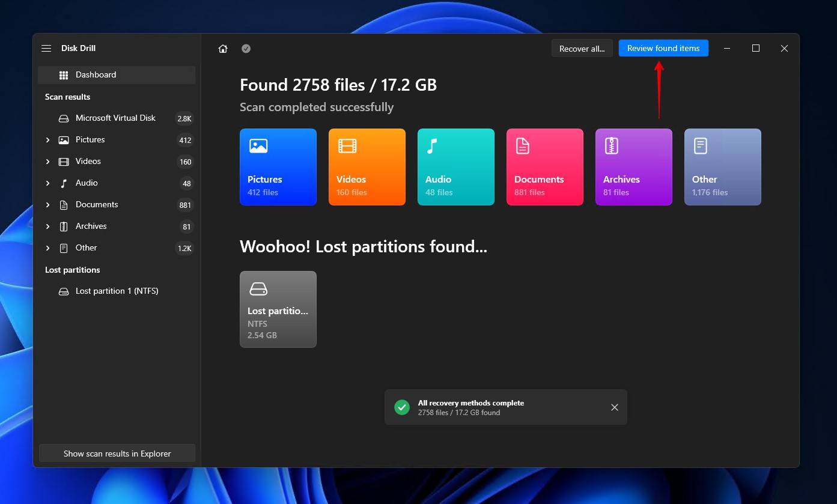
Task: Click the 160 count badge next to Videos
Action: (x=185, y=162)
